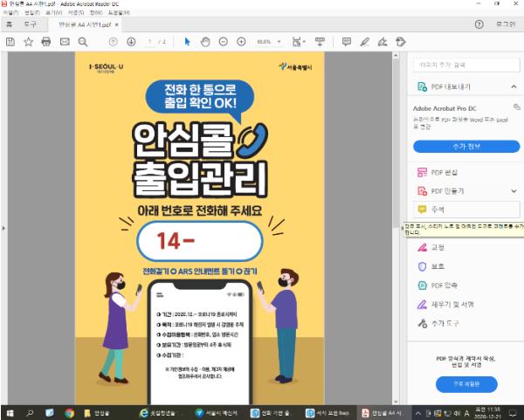Image resolution: width=524 pixels, height=420 pixels.
Task: Open the 편집 menu in menu bar
Action: pyautogui.click(x=31, y=13)
